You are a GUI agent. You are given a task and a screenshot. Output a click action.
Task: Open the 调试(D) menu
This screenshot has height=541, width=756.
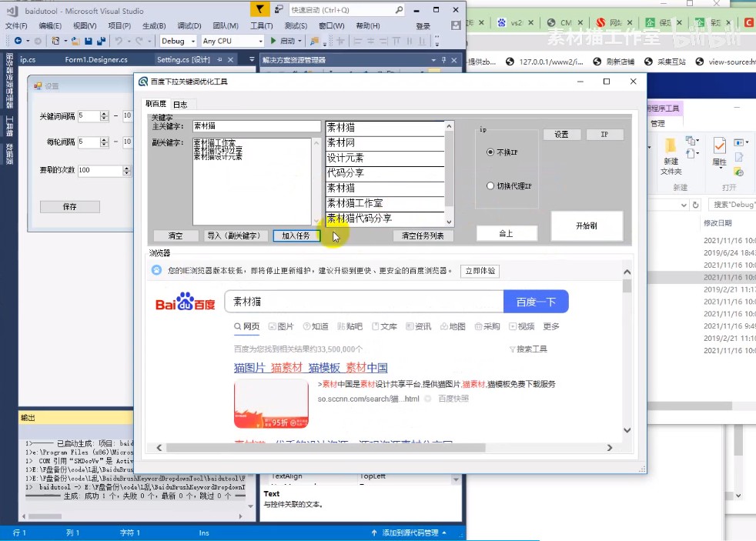click(189, 25)
